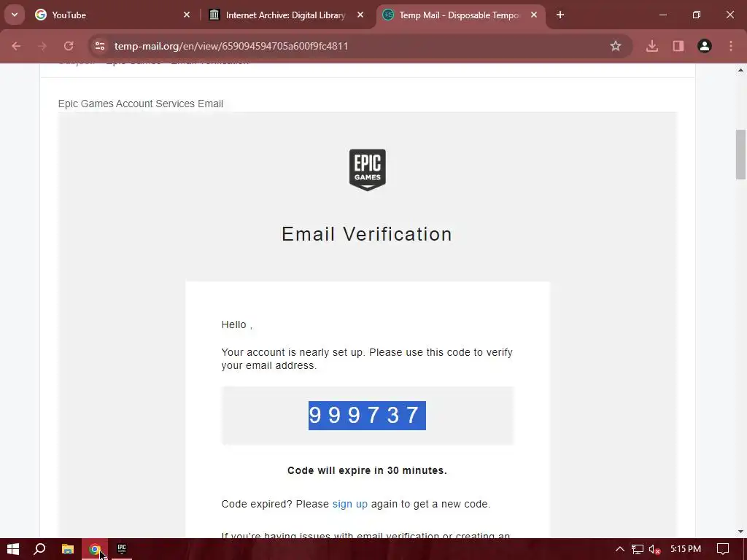Open the notification center icon

click(x=723, y=549)
